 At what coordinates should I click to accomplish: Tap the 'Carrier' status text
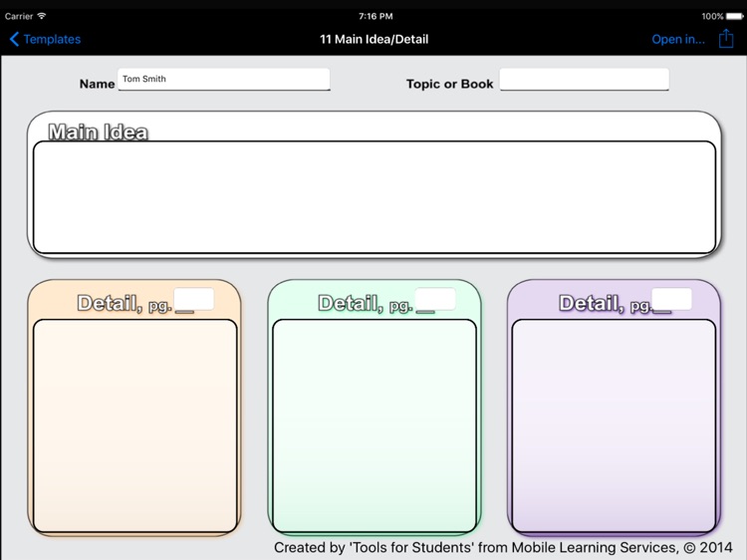[x=19, y=16]
